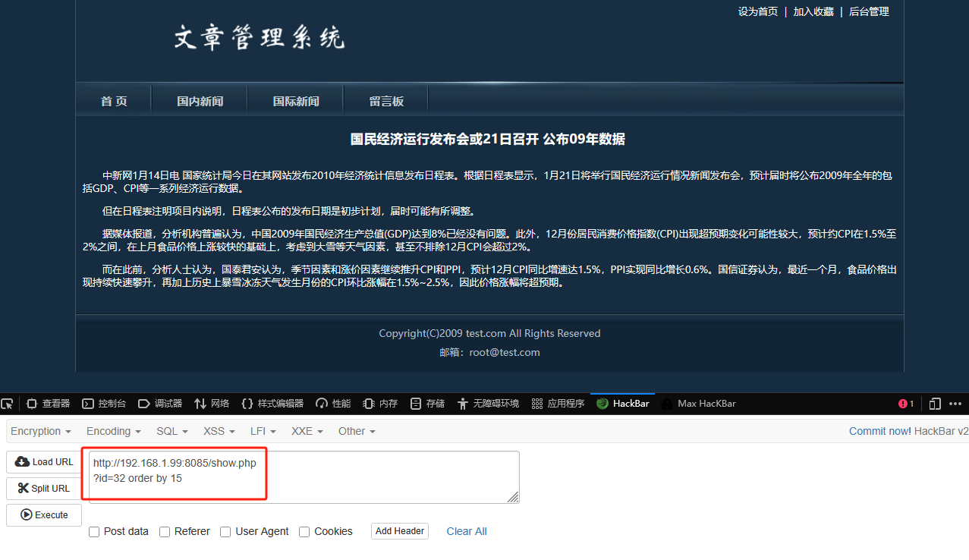The width and height of the screenshot is (969, 560).
Task: Click the red error count indicator
Action: coord(906,404)
